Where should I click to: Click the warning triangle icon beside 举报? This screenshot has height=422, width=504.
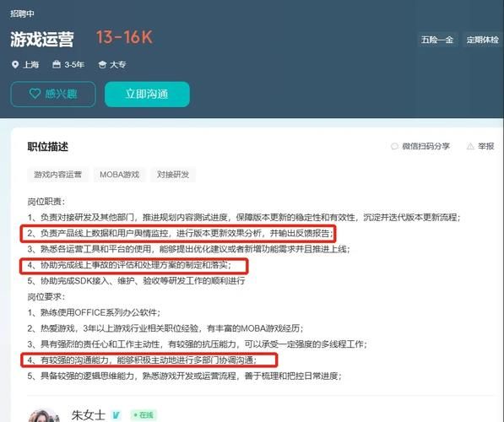point(470,147)
